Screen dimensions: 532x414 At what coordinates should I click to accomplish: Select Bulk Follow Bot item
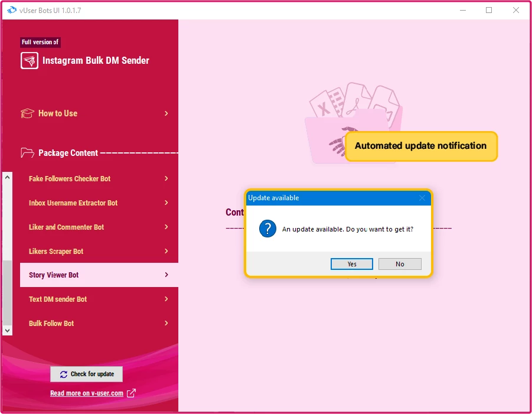[99, 323]
